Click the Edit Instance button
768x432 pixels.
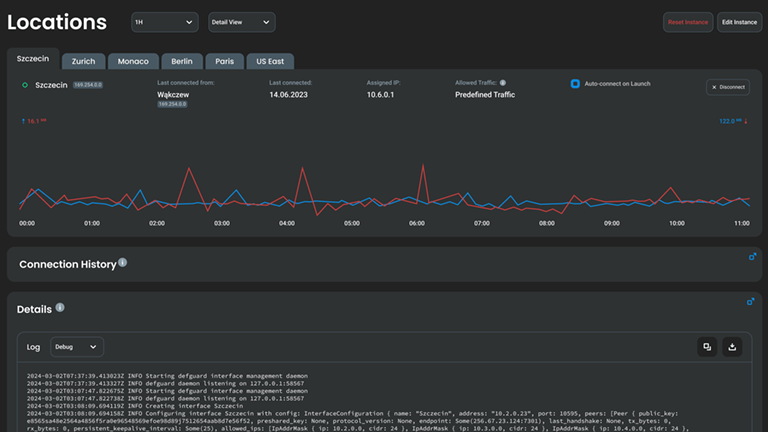(739, 22)
